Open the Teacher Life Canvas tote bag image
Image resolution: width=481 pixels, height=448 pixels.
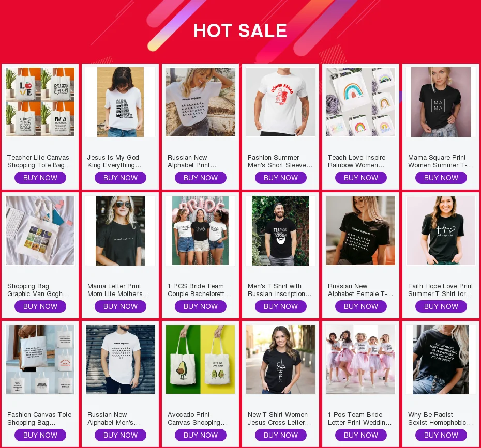[x=40, y=102]
